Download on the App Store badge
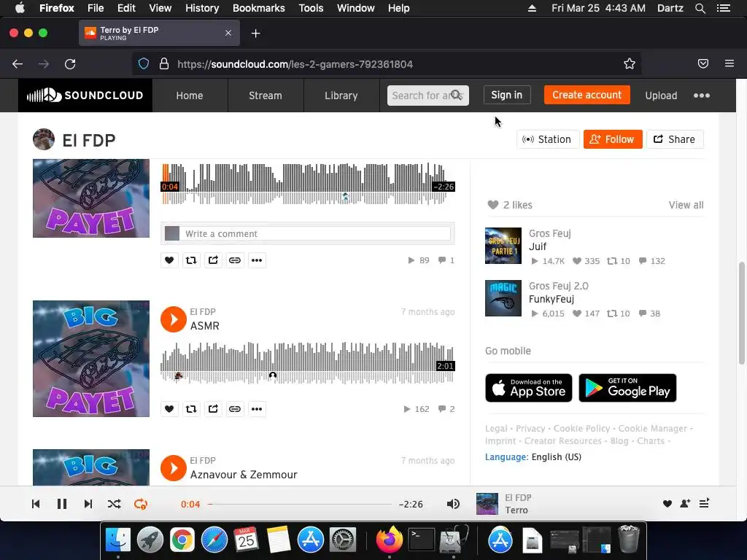This screenshot has width=747, height=560. [529, 388]
